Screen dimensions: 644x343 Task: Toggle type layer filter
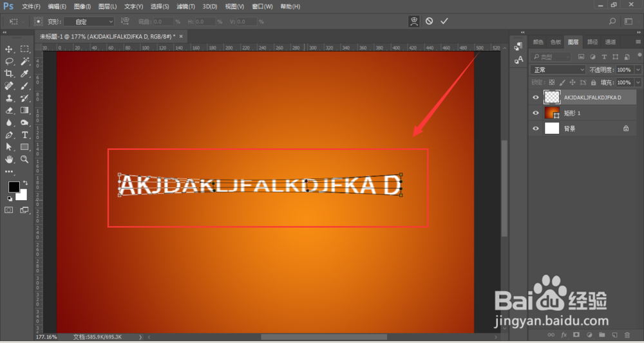[x=604, y=57]
